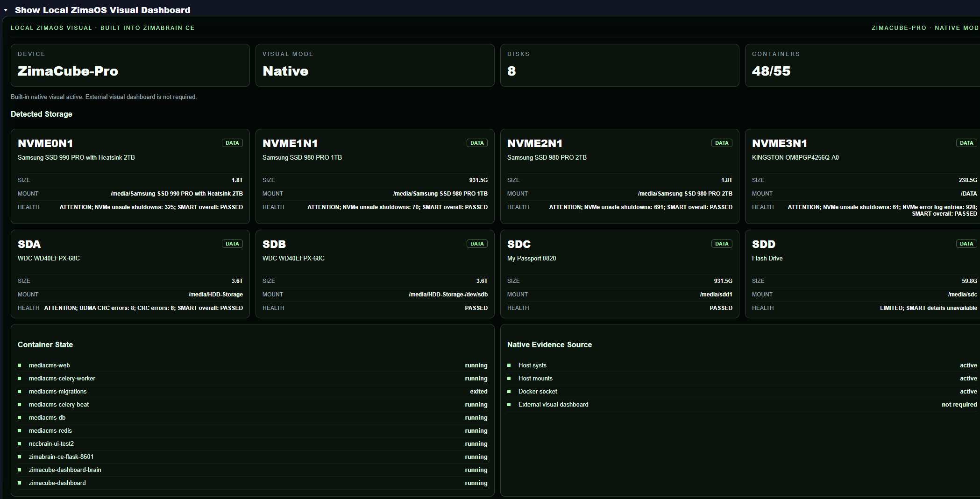
Task: Click NVME0N1 health text with 325 unsafe shutdowns
Action: tap(151, 207)
